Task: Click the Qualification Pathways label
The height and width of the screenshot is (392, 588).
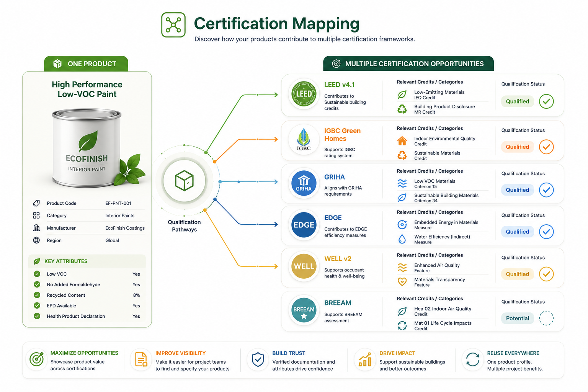Action: tap(185, 226)
